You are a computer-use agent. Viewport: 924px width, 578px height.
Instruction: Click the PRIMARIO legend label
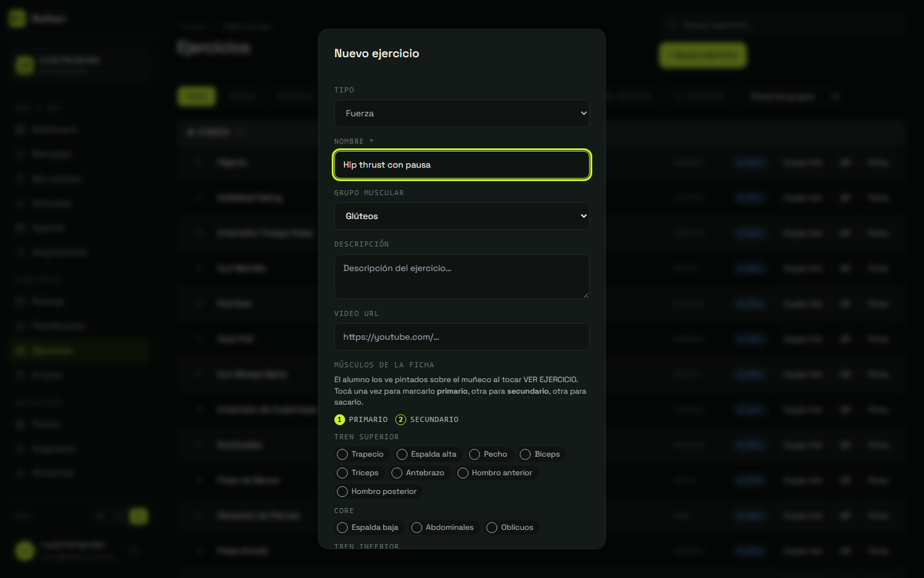click(368, 419)
